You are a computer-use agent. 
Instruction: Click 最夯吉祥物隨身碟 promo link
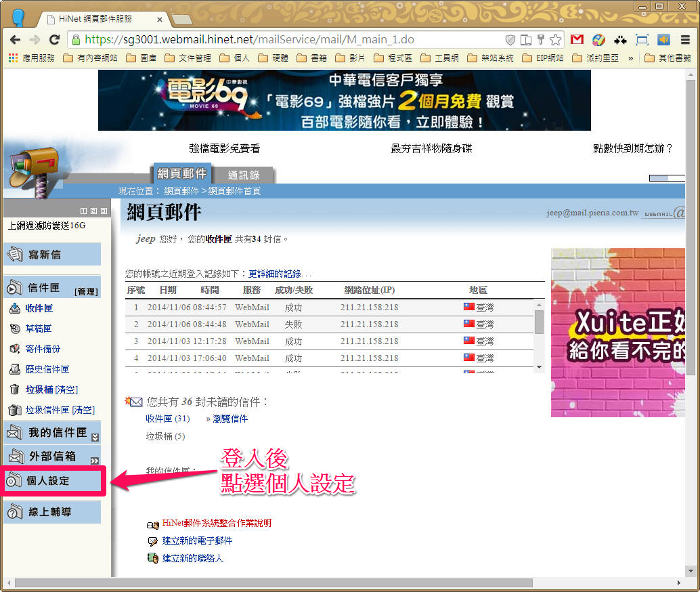pyautogui.click(x=431, y=148)
